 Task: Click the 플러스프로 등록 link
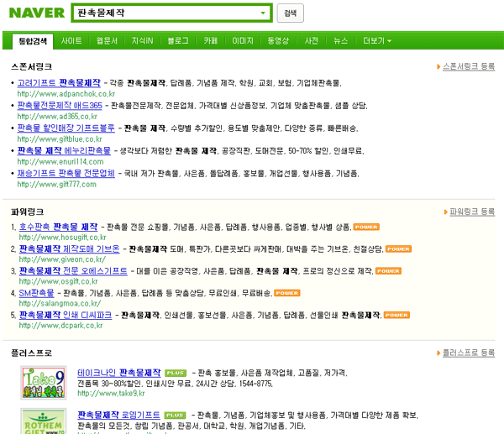pos(469,353)
